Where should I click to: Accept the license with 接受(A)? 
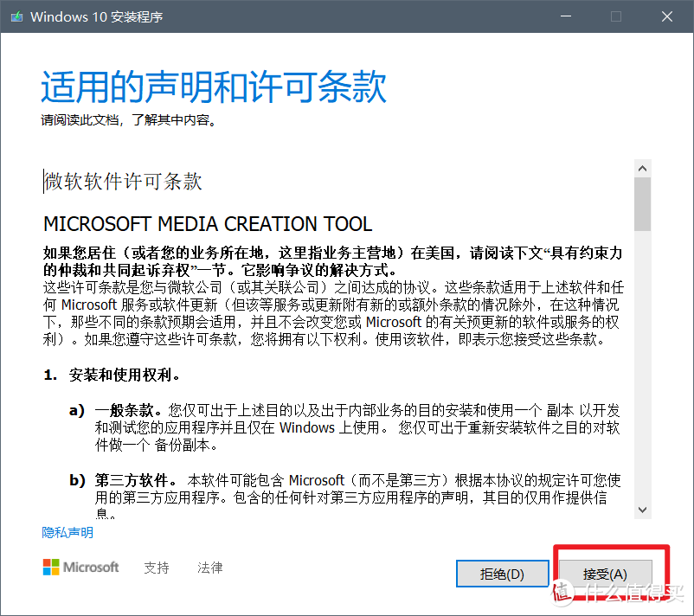(x=605, y=574)
